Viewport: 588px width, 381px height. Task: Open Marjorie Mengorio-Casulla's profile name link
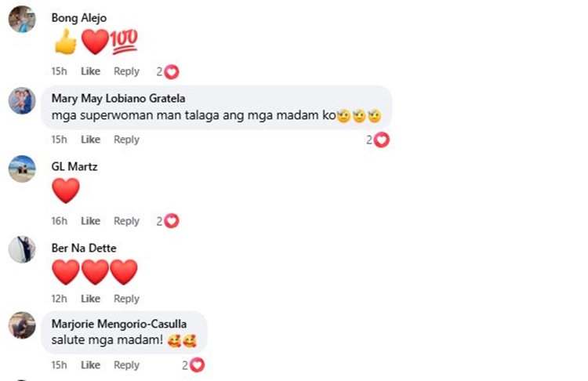(x=119, y=324)
